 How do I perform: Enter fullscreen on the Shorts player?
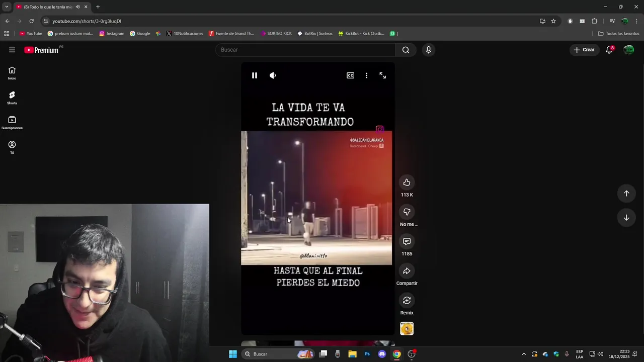coord(383,75)
